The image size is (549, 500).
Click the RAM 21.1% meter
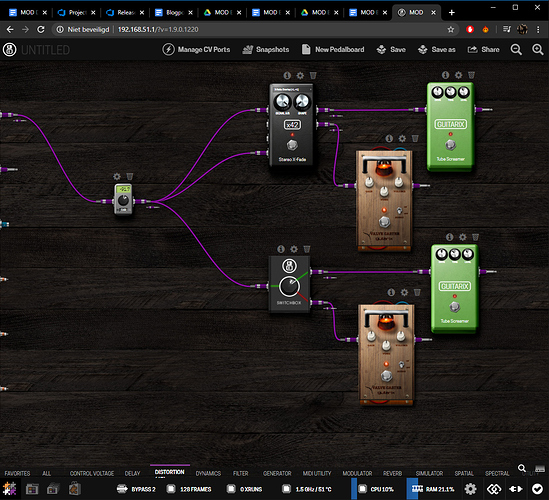[432, 489]
